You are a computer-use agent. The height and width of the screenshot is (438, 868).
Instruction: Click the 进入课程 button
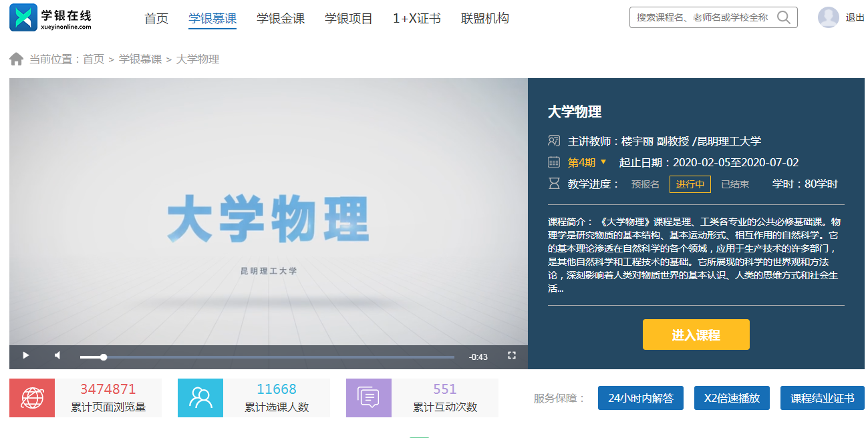[696, 335]
